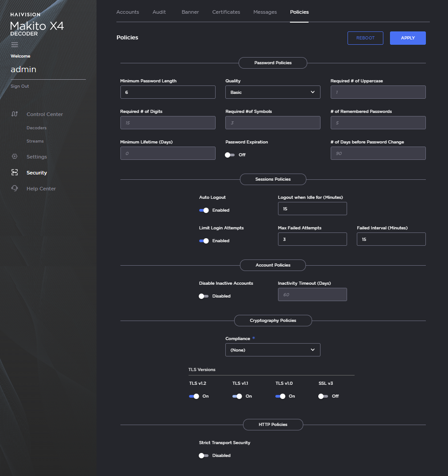This screenshot has height=476, width=448.
Task: Click the Reboot button
Action: (365, 38)
